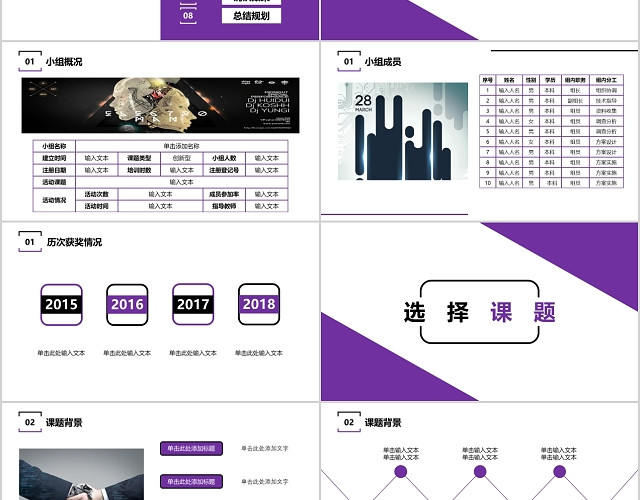The image size is (640, 500).
Task: Select the 2018 year badge
Action: tap(259, 304)
